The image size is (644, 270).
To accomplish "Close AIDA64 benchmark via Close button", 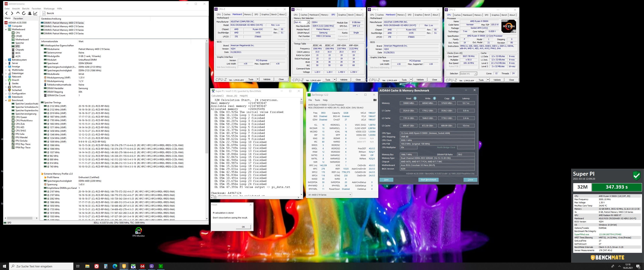I will [x=470, y=180].
